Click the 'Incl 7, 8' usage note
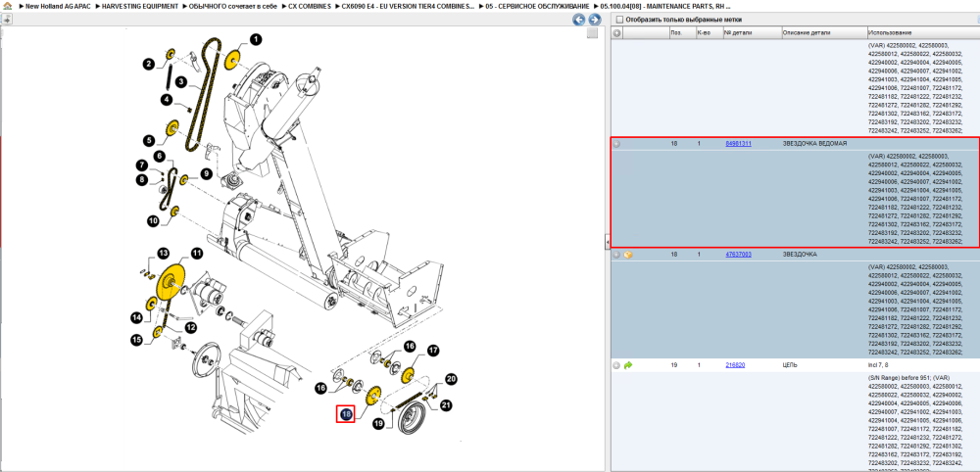The height and width of the screenshot is (472, 980). (880, 365)
